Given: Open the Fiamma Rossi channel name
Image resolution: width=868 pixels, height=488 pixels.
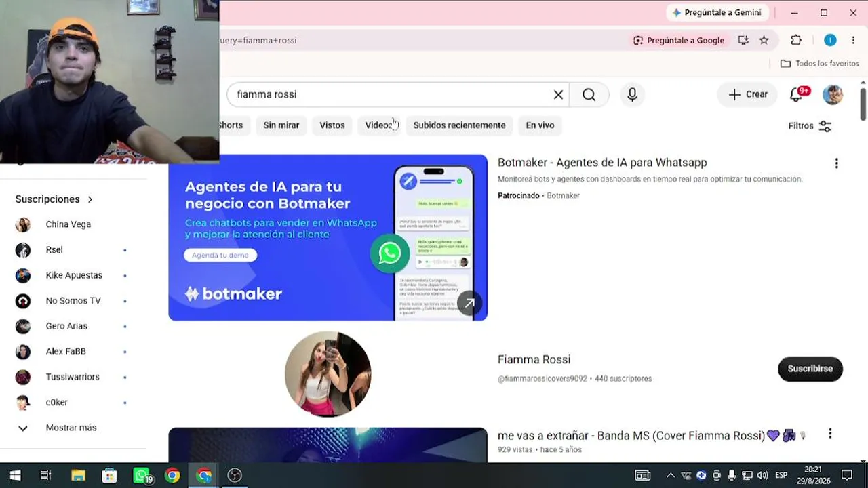Looking at the screenshot, I should click(534, 359).
